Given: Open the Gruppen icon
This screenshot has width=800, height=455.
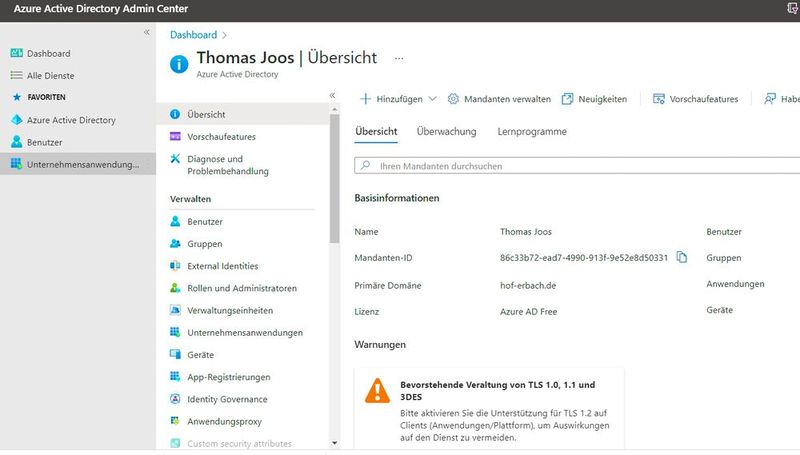Looking at the screenshot, I should pyautogui.click(x=175, y=243).
